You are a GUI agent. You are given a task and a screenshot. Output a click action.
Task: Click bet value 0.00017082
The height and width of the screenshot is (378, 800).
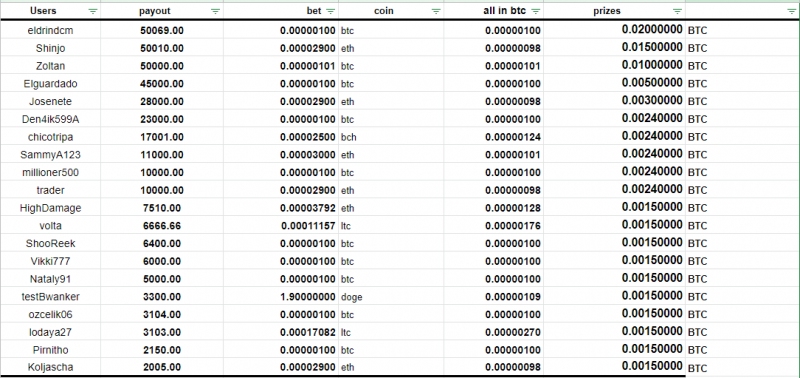[308, 332]
